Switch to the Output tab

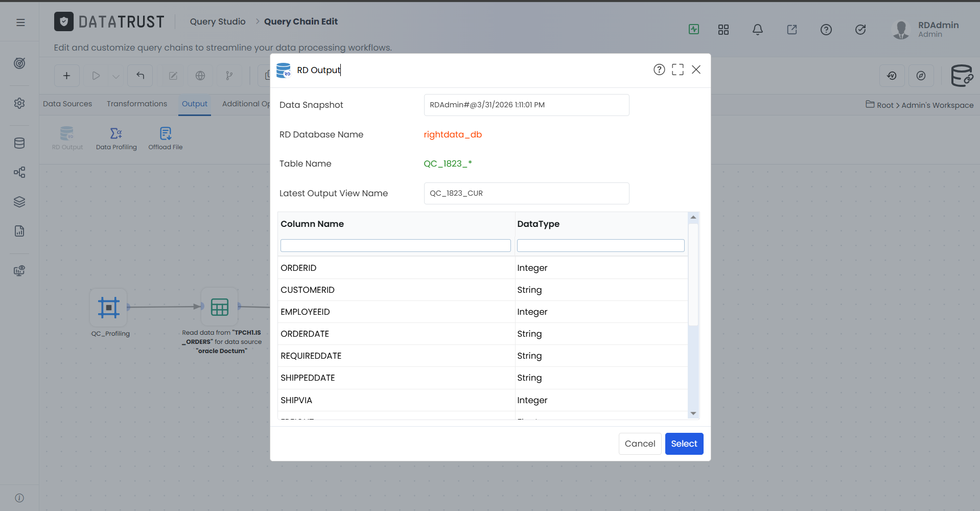click(x=195, y=104)
